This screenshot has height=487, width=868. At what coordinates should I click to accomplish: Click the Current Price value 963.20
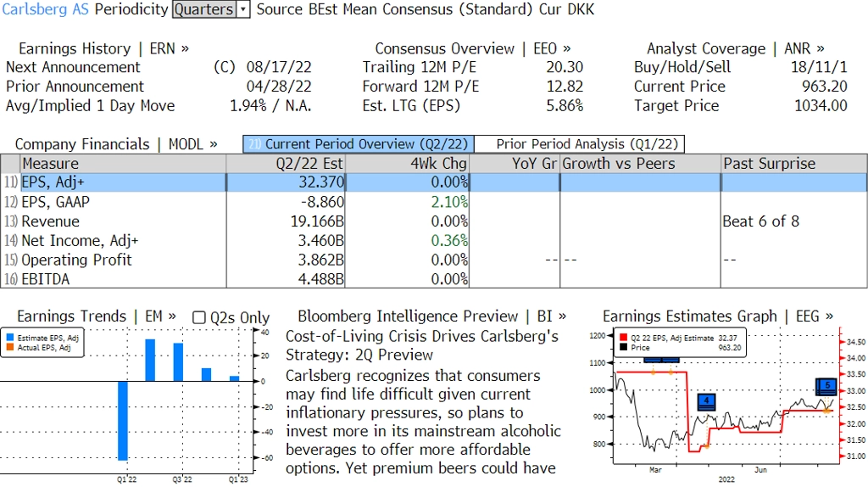824,87
